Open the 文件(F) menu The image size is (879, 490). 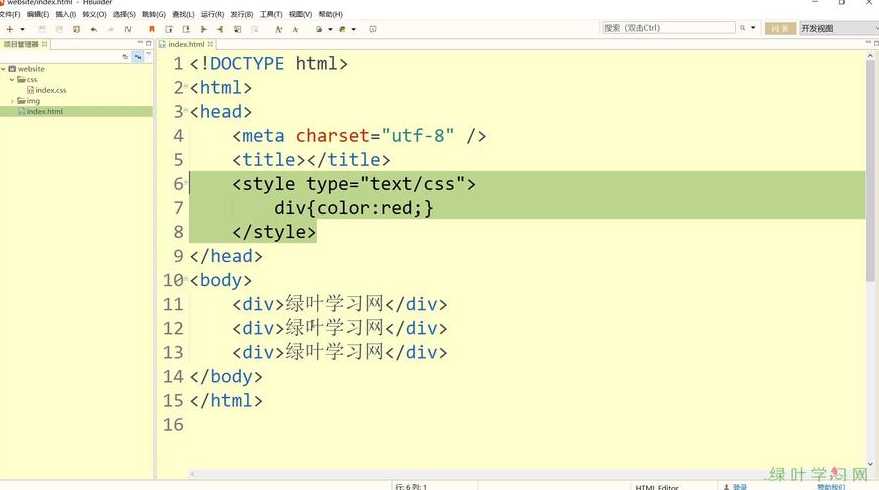10,14
